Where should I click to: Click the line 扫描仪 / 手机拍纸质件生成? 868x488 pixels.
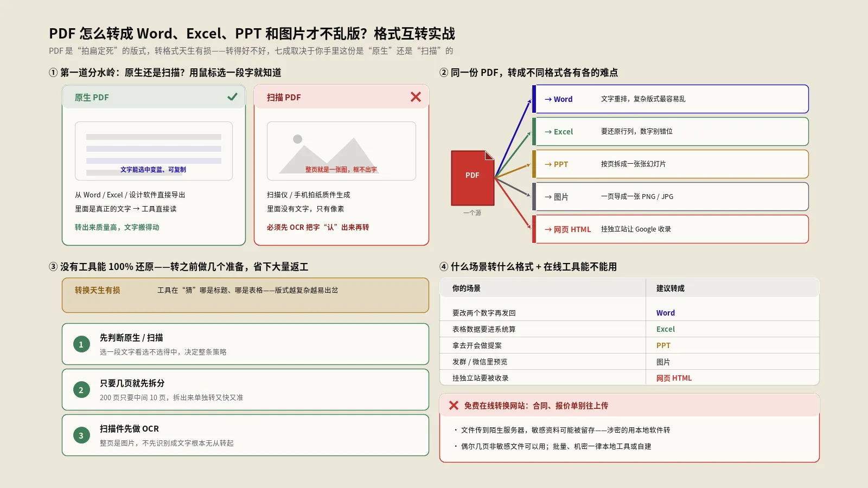[308, 195]
